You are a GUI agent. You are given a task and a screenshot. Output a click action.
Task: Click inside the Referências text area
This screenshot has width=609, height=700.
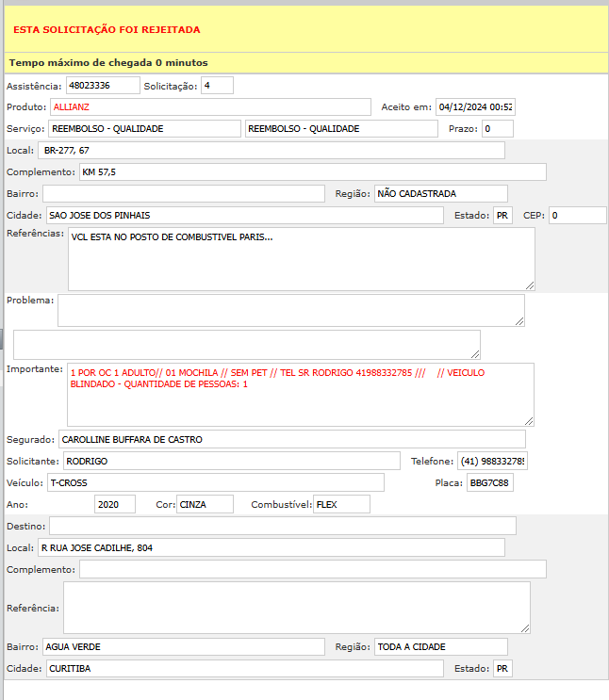pyautogui.click(x=301, y=259)
